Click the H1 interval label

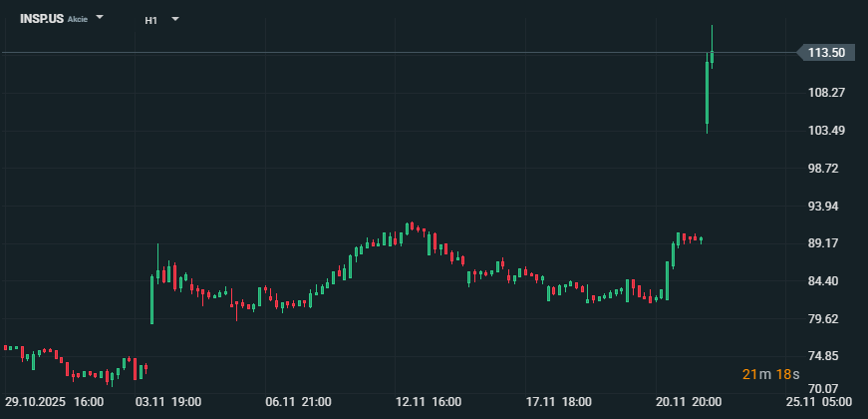pyautogui.click(x=150, y=20)
